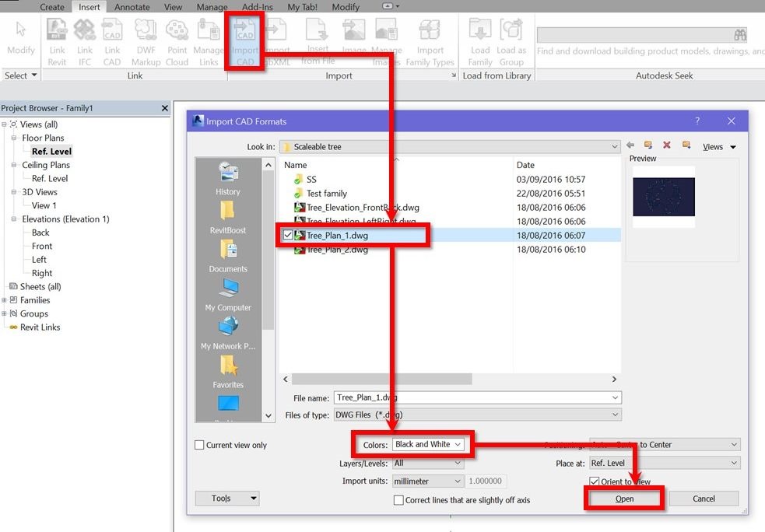The image size is (765, 532).
Task: Toggle the Tree_Plan_1.dwg file checkbox
Action: (x=288, y=235)
